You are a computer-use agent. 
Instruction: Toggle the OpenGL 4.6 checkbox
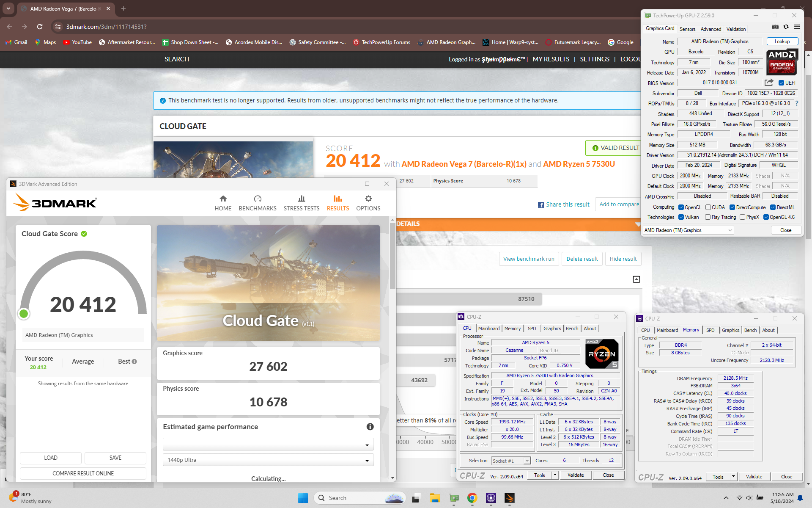[766, 217]
